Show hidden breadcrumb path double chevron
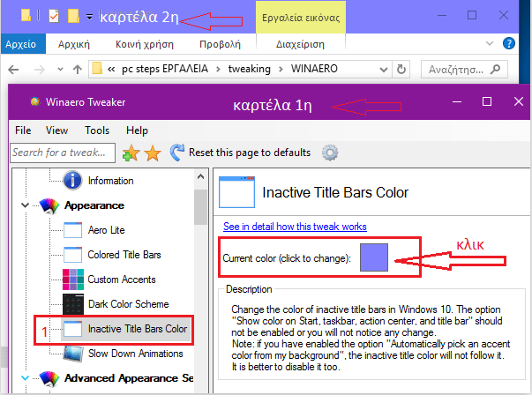Image resolution: width=532 pixels, height=395 pixels. pyautogui.click(x=111, y=69)
